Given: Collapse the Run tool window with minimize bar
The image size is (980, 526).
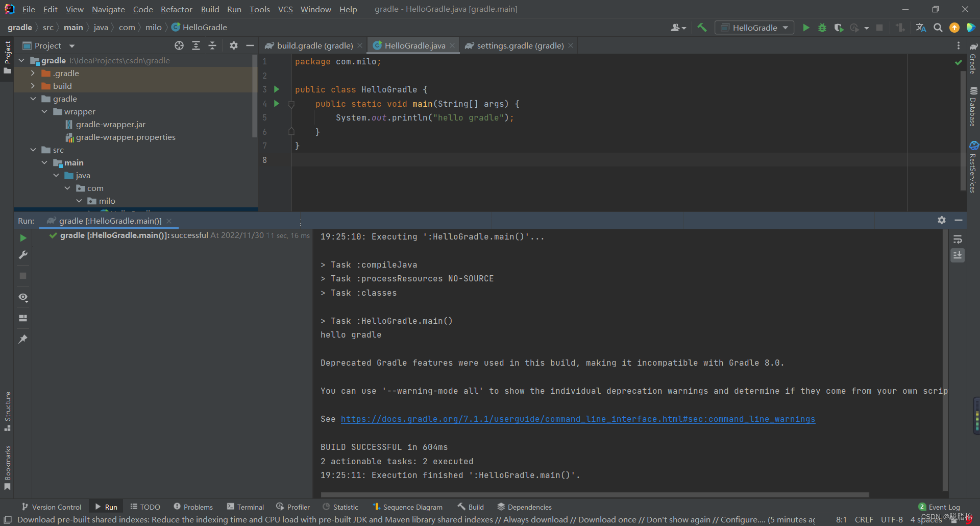Looking at the screenshot, I should click(959, 220).
